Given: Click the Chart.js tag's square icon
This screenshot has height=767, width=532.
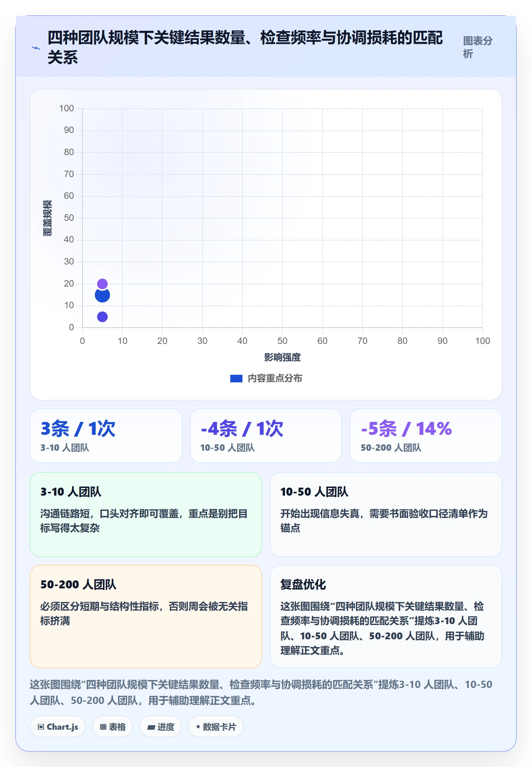Looking at the screenshot, I should 41,727.
